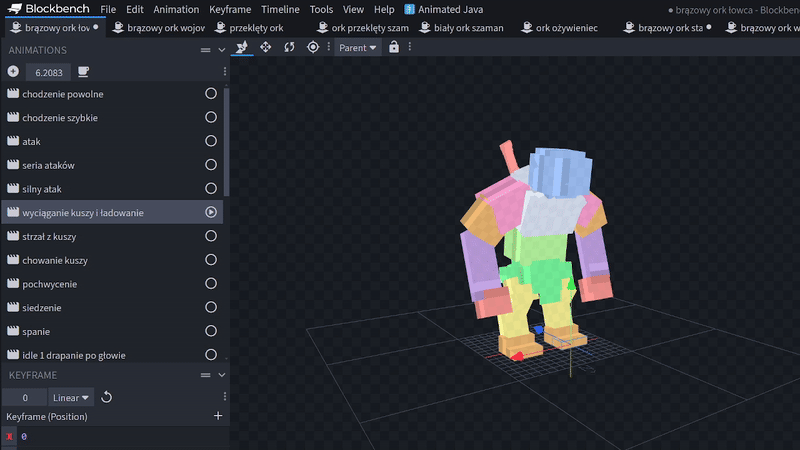The height and width of the screenshot is (450, 800).
Task: Toggle playback circle for atak animation
Action: coord(211,141)
